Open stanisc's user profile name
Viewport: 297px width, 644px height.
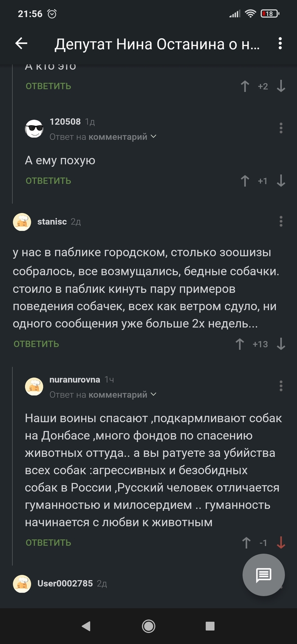(52, 222)
